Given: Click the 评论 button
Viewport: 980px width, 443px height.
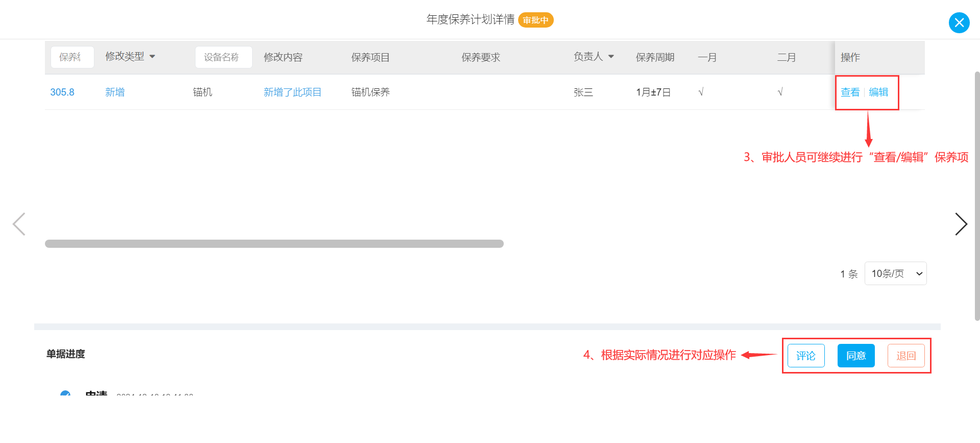Looking at the screenshot, I should 806,356.
